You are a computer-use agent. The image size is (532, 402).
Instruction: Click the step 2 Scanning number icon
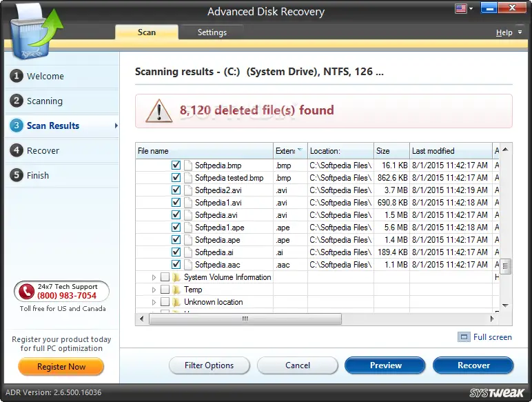point(17,101)
